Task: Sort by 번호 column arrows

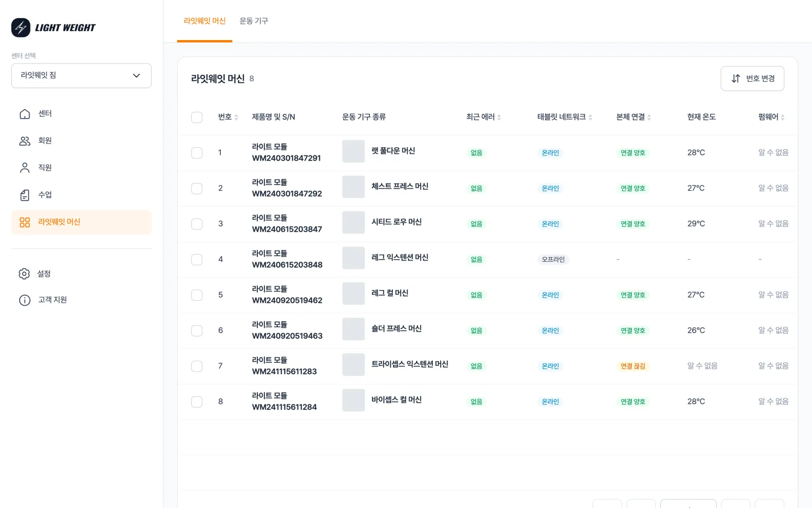Action: pos(236,117)
